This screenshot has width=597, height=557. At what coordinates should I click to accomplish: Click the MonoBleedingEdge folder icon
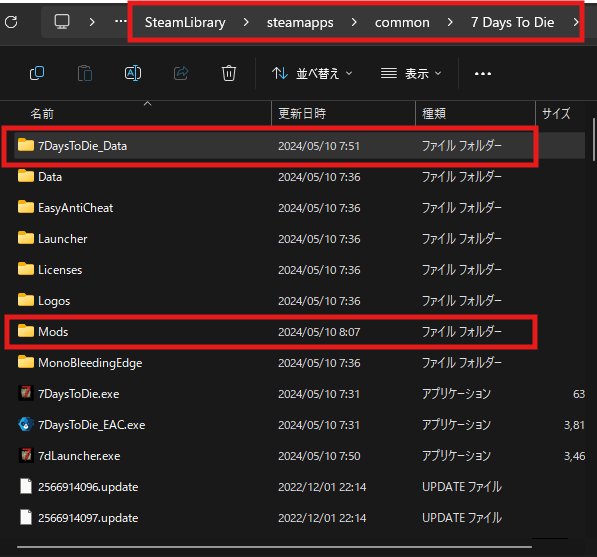[x=26, y=362]
